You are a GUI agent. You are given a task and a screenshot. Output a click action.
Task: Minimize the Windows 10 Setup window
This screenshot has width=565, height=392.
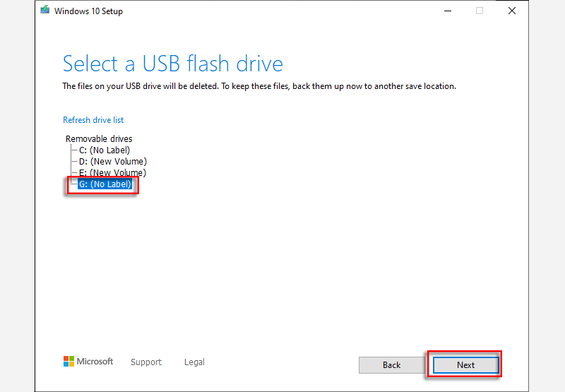click(447, 11)
